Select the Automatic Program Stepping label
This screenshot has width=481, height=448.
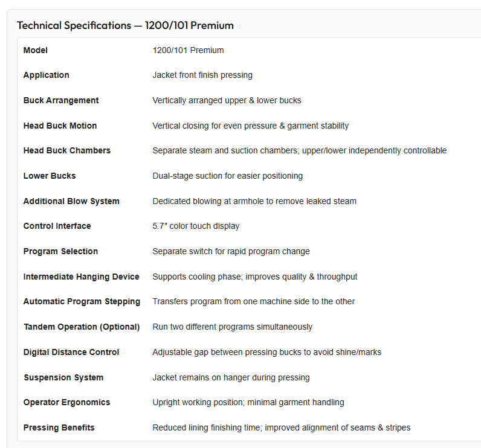pyautogui.click(x=82, y=301)
